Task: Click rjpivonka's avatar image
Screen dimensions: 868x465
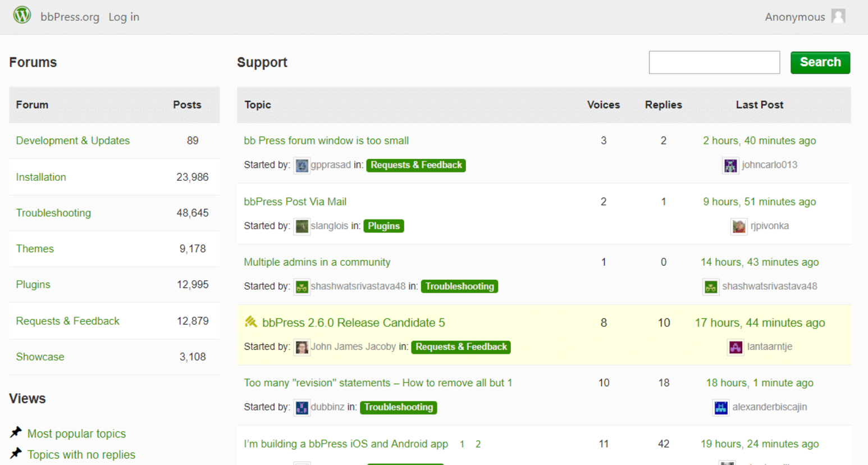Action: pyautogui.click(x=739, y=226)
